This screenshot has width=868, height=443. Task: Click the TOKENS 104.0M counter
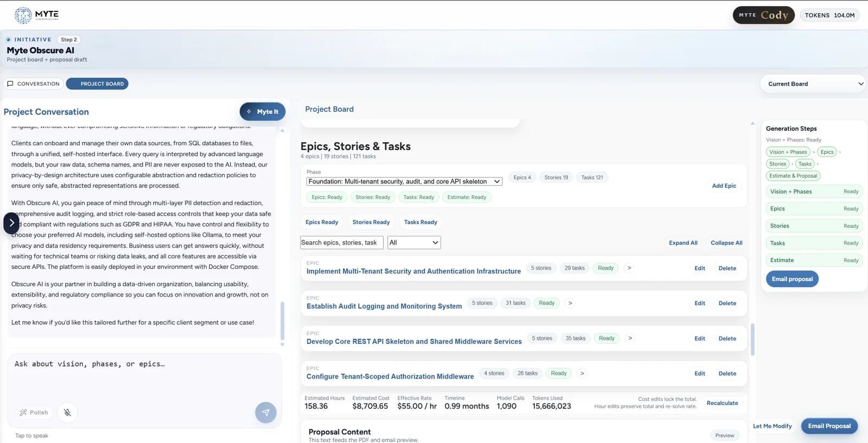click(x=829, y=15)
